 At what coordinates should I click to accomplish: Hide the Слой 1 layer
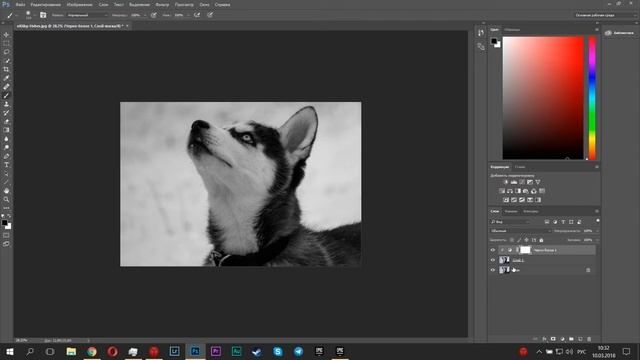pyautogui.click(x=493, y=260)
